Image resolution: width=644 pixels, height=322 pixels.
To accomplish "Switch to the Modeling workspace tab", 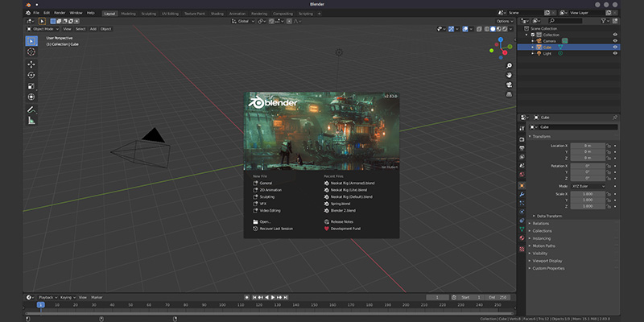I will point(128,14).
